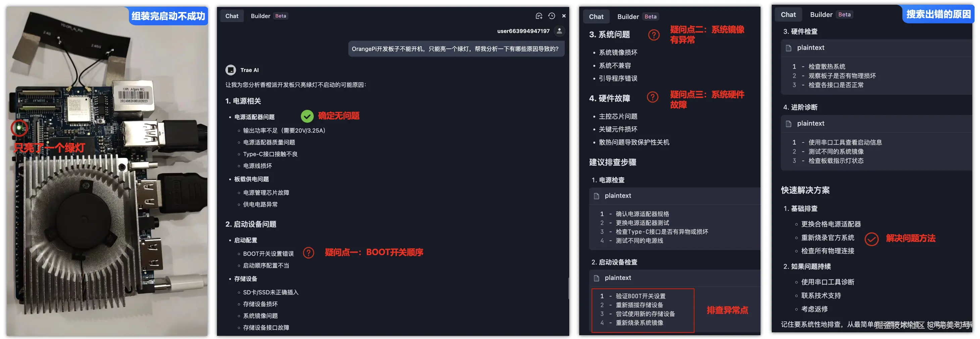Screen dimensions: 980x339
Task: Click the line '电源线损坏'
Action: (257, 166)
